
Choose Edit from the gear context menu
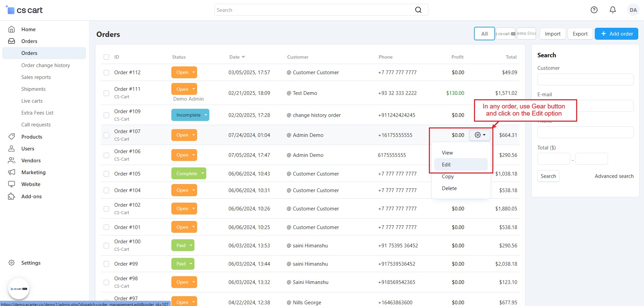(x=446, y=165)
